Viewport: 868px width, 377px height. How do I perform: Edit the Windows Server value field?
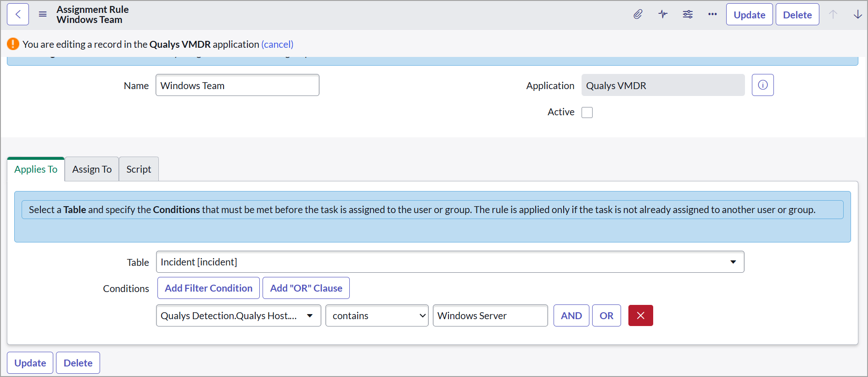(x=490, y=315)
